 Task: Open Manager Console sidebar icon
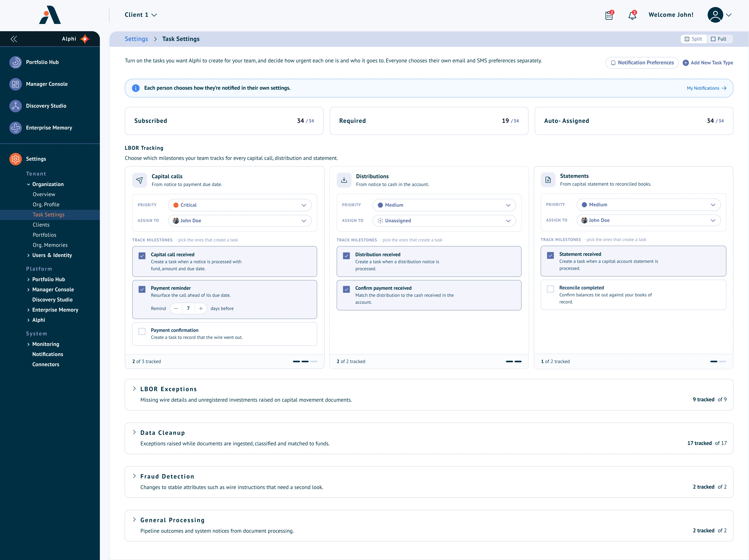tap(16, 84)
